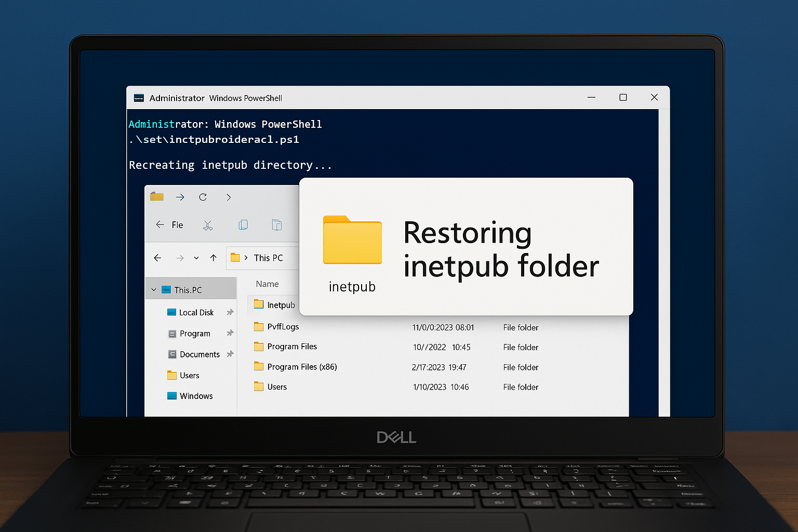The height and width of the screenshot is (532, 798).
Task: Click the PowerShell window title icon
Action: pyautogui.click(x=139, y=98)
